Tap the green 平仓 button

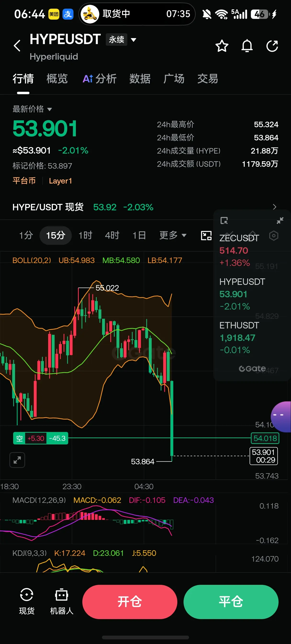click(x=231, y=602)
